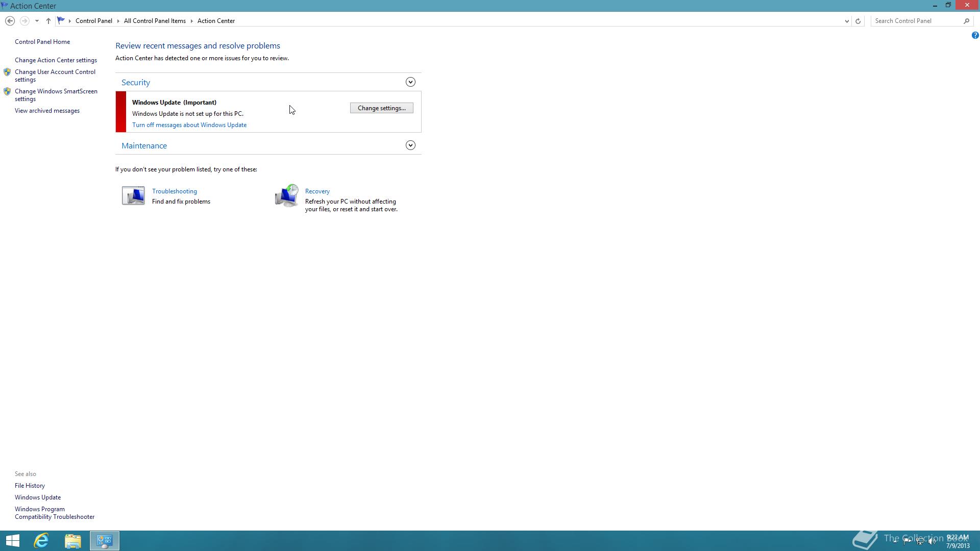Open the Control Panel breadcrumb
The width and height of the screenshot is (980, 551).
coord(94,21)
